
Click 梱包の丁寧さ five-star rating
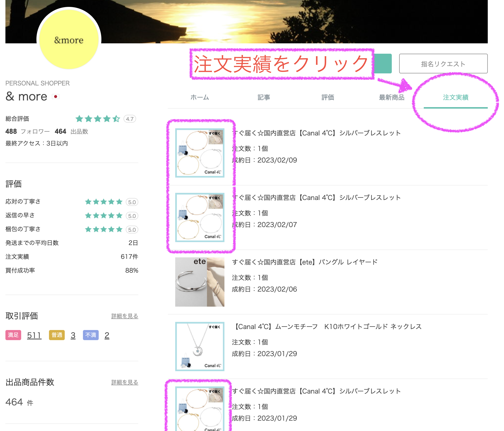tap(104, 230)
